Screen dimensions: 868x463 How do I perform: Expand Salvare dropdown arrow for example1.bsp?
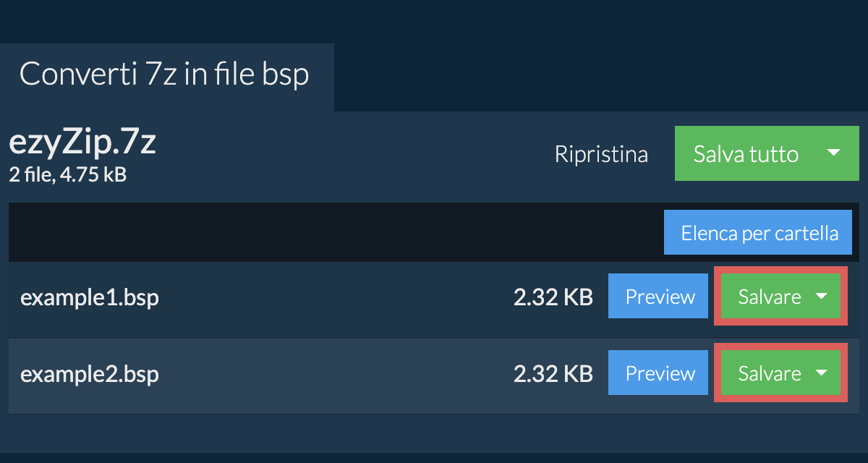[x=822, y=297]
